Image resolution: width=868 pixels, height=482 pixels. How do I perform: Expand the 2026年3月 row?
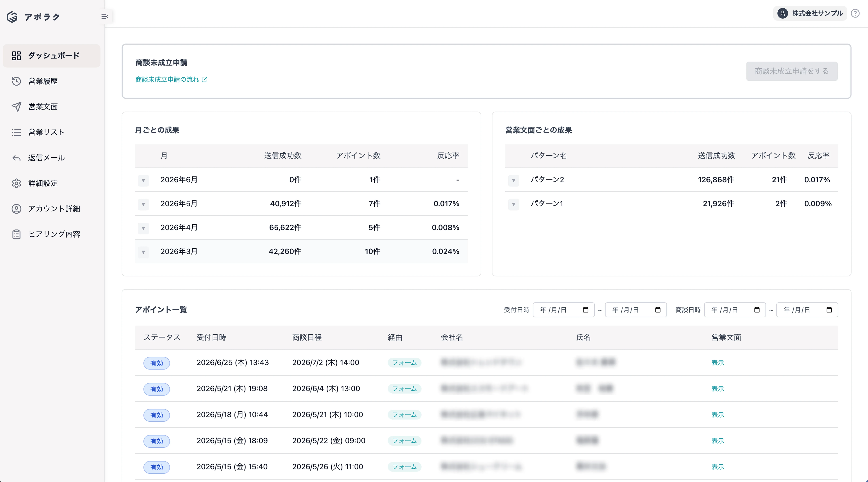[x=144, y=252]
